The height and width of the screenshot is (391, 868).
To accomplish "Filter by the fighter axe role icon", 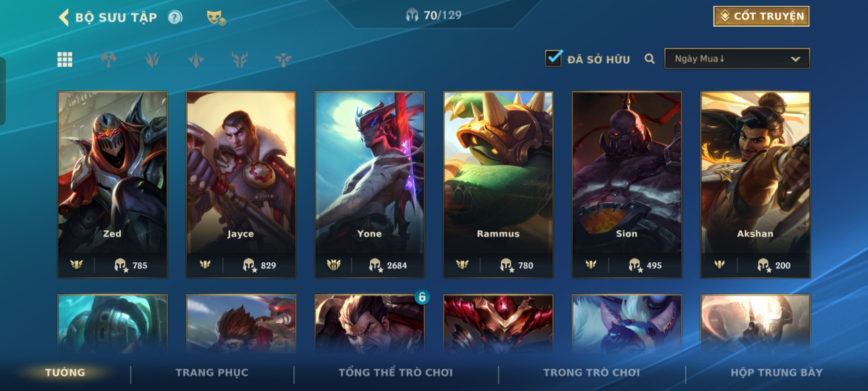I will pyautogui.click(x=109, y=59).
